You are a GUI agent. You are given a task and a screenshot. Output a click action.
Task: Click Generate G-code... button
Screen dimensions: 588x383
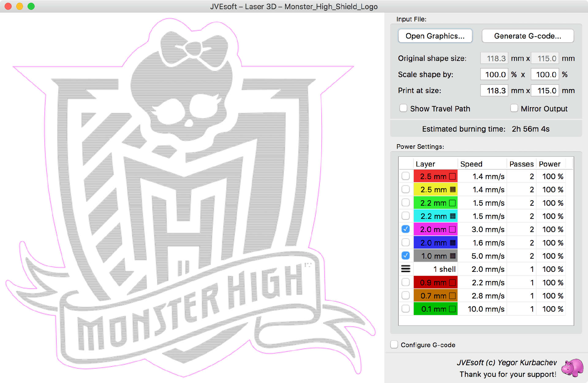pos(528,36)
